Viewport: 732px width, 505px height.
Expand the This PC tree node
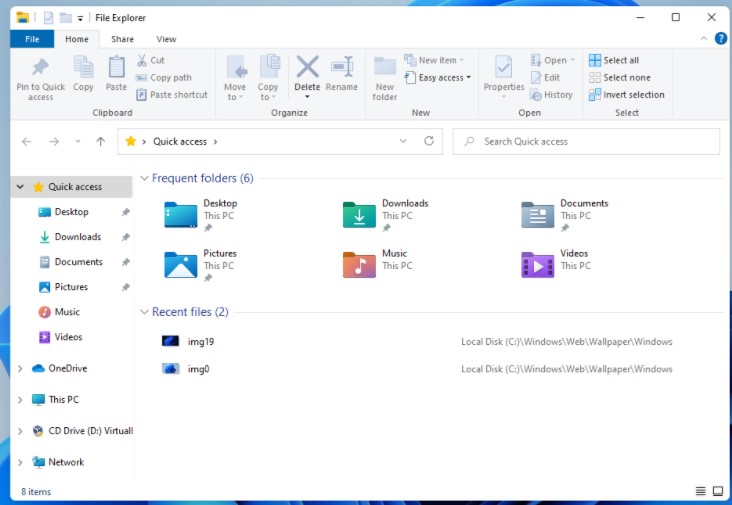pos(20,400)
